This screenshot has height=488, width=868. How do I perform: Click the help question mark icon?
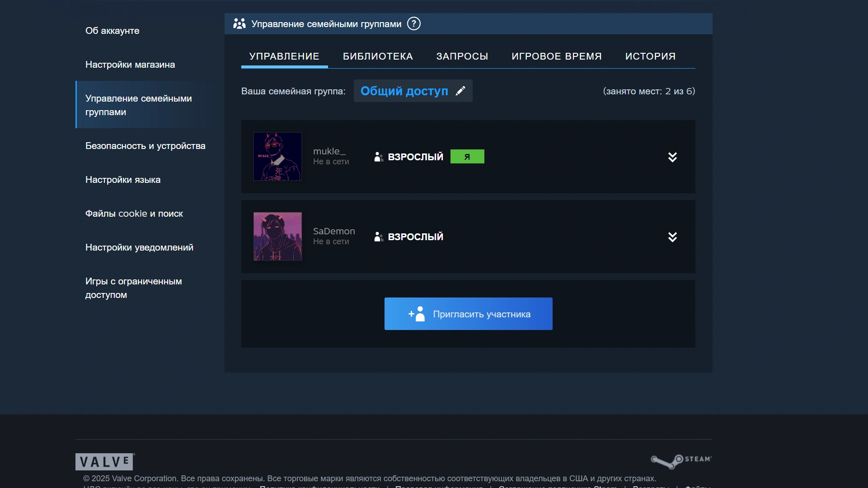pyautogui.click(x=413, y=23)
